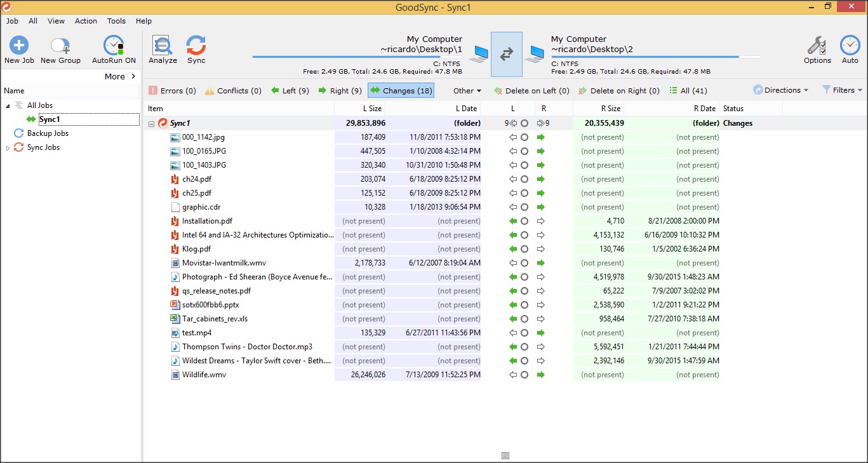Set 100_0165.JPG to do-nothing circle
This screenshot has width=868, height=463.
tap(524, 151)
